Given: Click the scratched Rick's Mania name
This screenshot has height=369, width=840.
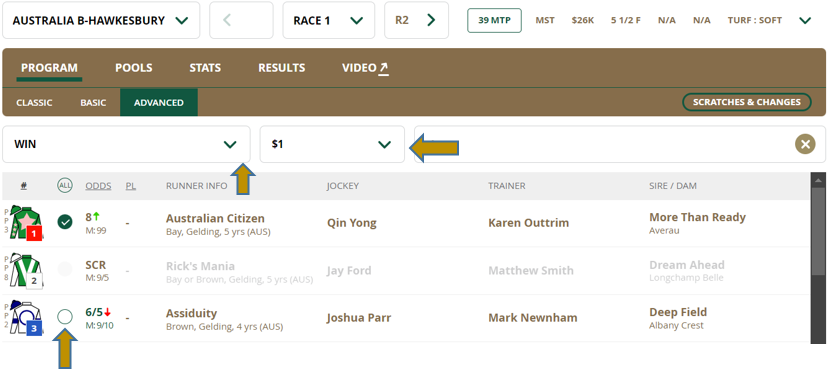Looking at the screenshot, I should [200, 266].
